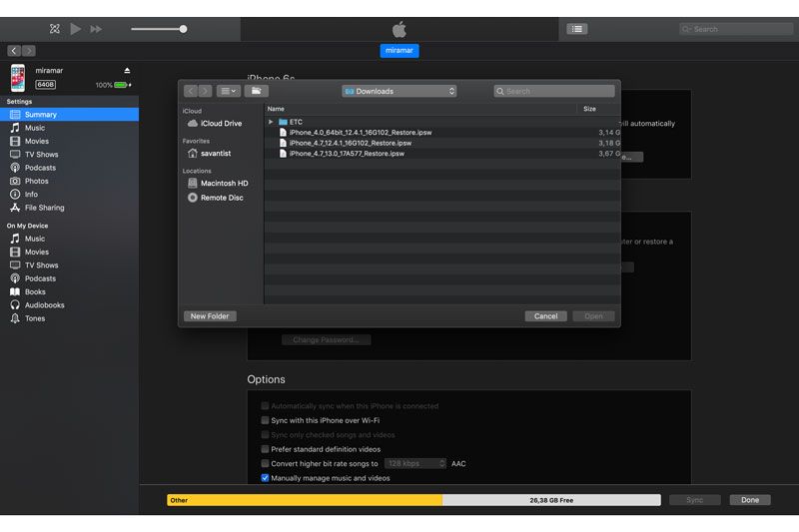Click the fast-forward button
Viewport: 799px width, 532px height.
tap(96, 29)
